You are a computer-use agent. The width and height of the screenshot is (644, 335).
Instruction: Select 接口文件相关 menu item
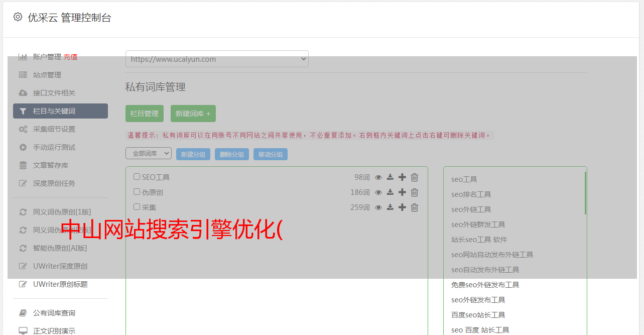click(54, 93)
